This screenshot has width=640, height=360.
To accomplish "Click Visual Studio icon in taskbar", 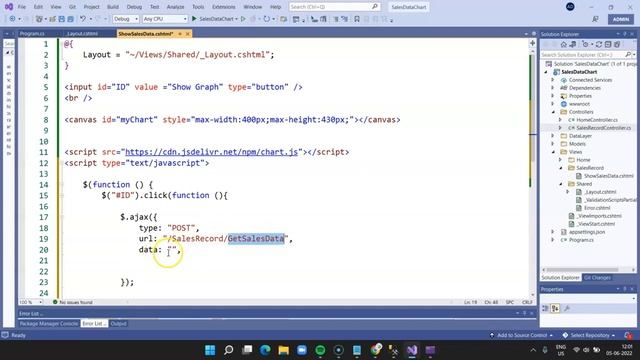I will click(412, 350).
